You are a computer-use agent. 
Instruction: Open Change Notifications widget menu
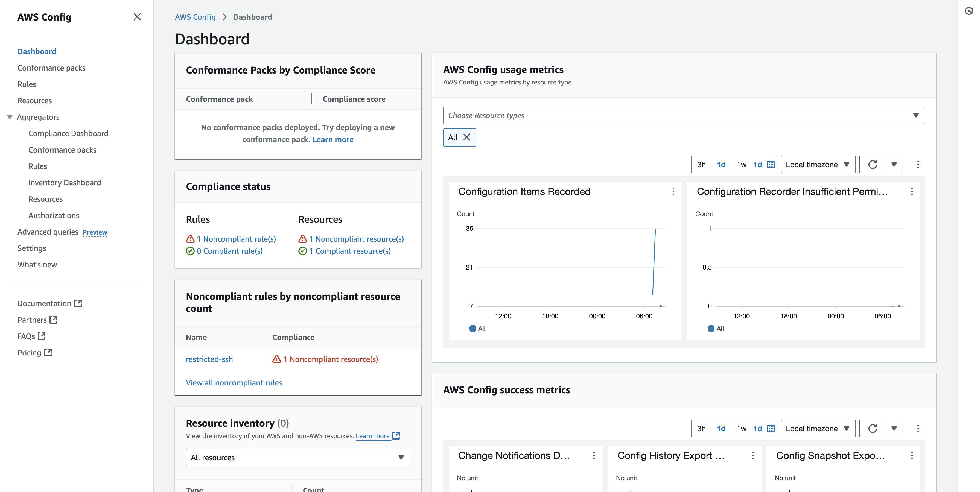click(594, 455)
